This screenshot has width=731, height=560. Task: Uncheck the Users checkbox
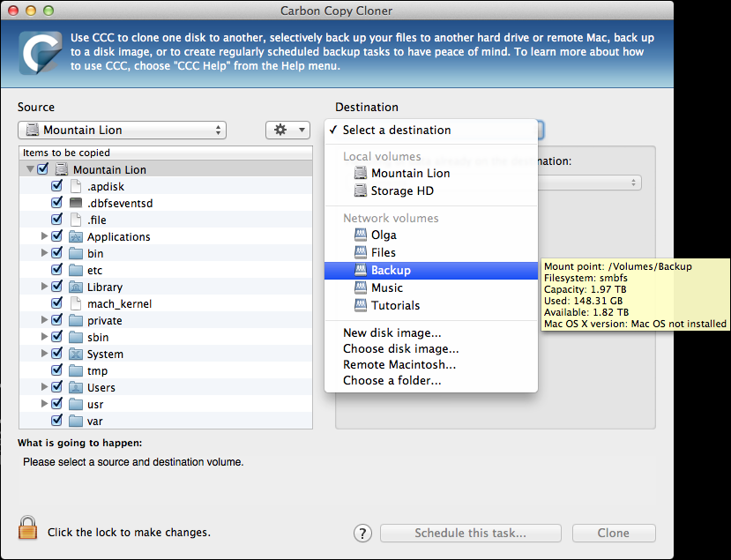(x=57, y=387)
